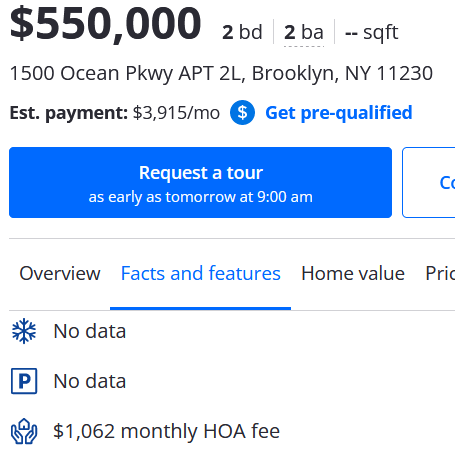The image size is (455, 459).
Task: Open the Get pre-qualified link
Action: 339,113
